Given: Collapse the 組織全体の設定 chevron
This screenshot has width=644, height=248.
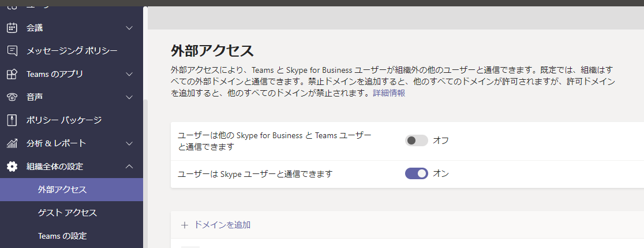Looking at the screenshot, I should [x=129, y=166].
